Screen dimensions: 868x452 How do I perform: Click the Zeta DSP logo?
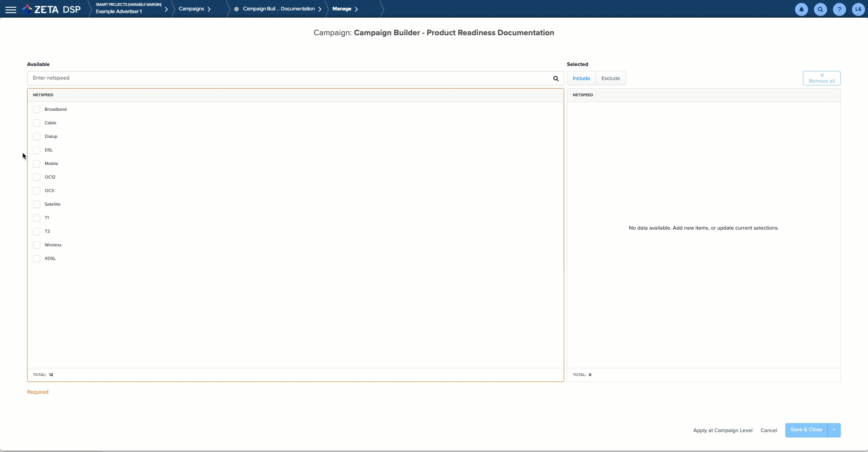(x=52, y=9)
